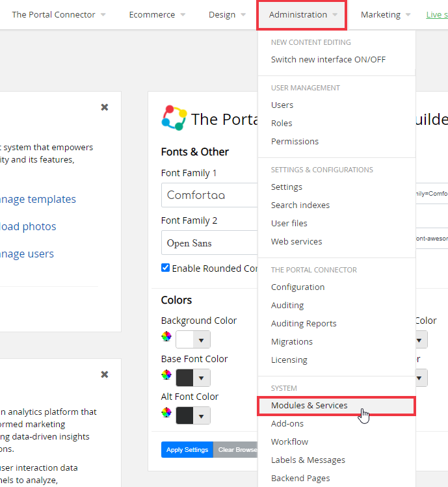Select Auditing Reports menu item
This screenshot has width=448, height=487.
point(304,323)
